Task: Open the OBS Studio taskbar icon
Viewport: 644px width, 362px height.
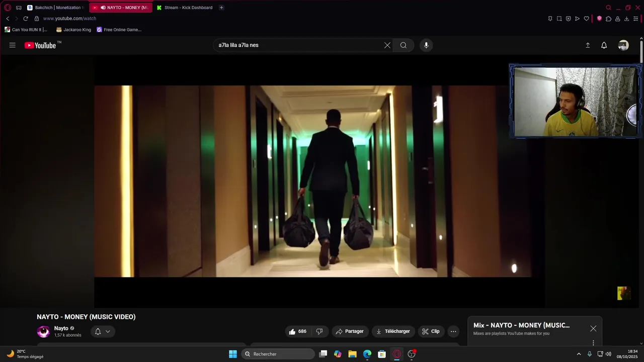Action: [412, 354]
